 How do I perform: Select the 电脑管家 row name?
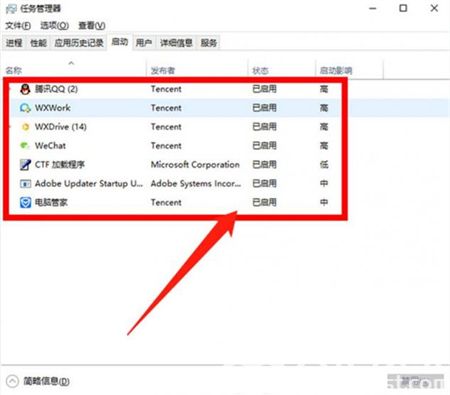51,202
